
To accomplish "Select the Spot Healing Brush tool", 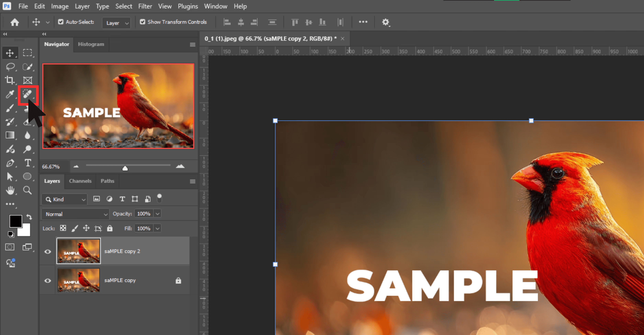I will coord(27,94).
